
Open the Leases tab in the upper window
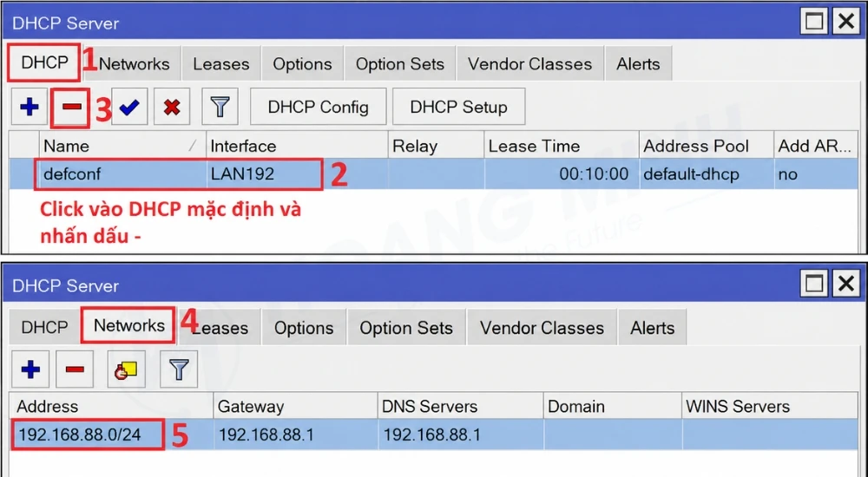point(220,64)
